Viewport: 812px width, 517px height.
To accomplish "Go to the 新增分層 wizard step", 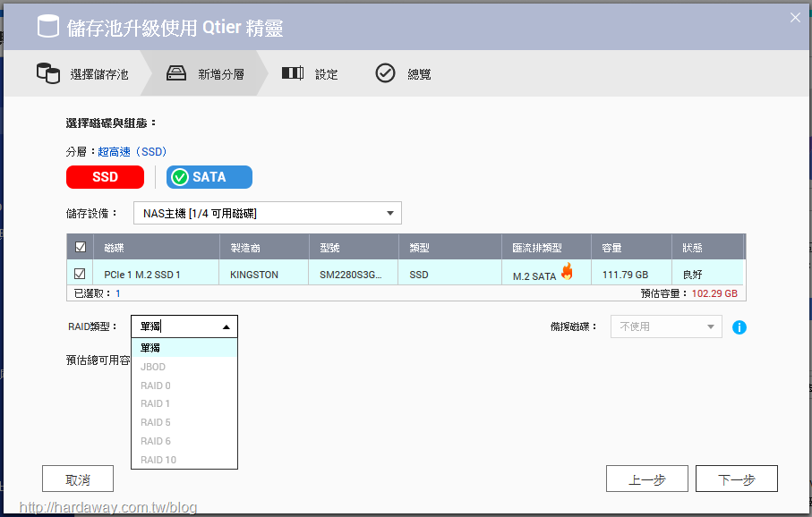I will click(206, 73).
